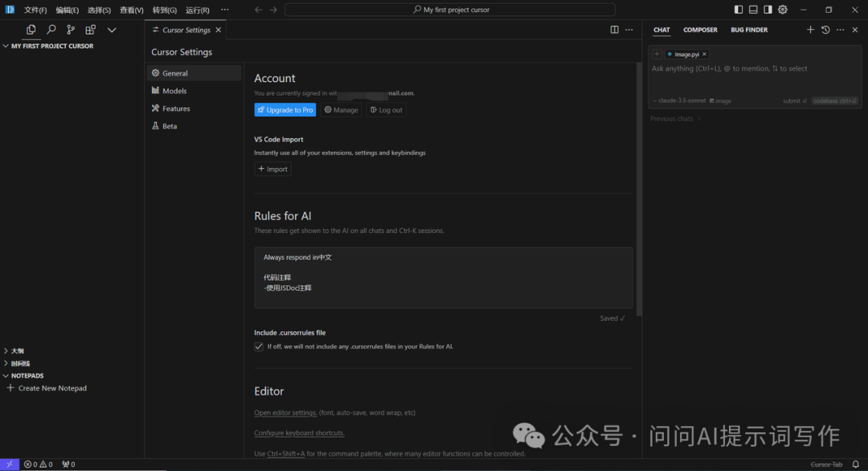Switch to the CHAT tab
The height and width of the screenshot is (471, 868).
661,30
